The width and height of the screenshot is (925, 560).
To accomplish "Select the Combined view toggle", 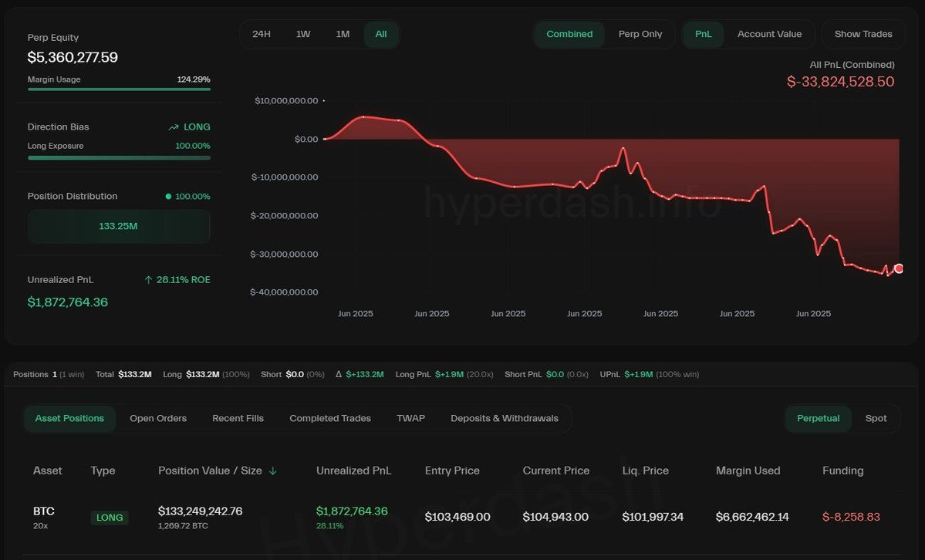I will [569, 34].
